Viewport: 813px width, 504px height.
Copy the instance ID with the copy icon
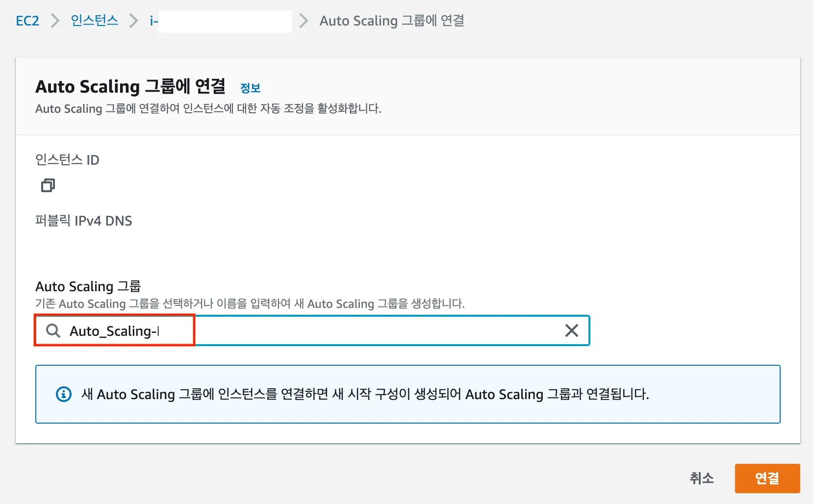pyautogui.click(x=48, y=185)
